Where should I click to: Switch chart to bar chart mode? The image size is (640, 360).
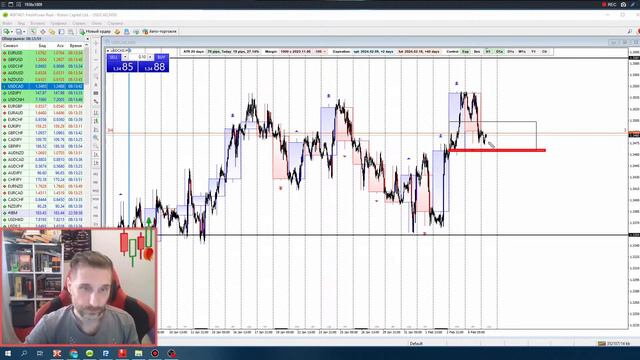[96, 113]
